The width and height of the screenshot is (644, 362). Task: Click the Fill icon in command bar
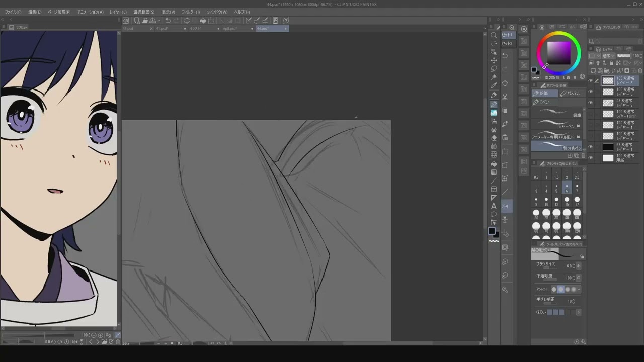203,21
